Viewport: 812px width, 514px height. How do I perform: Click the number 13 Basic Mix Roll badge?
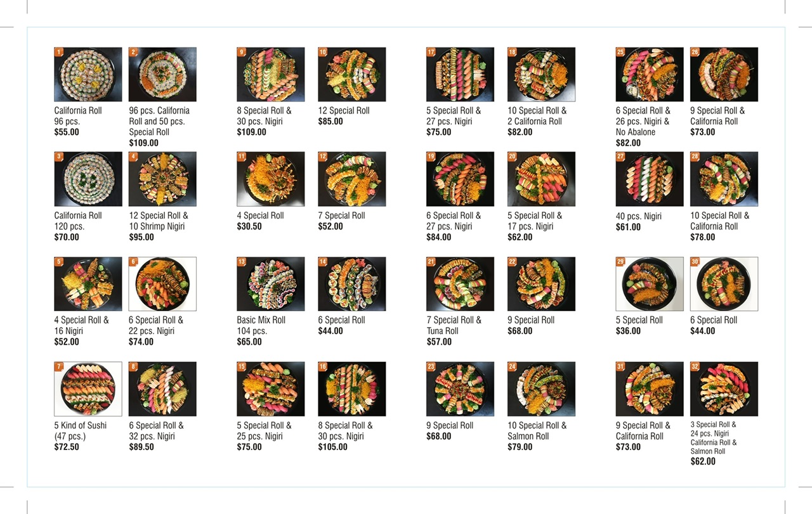pyautogui.click(x=241, y=261)
